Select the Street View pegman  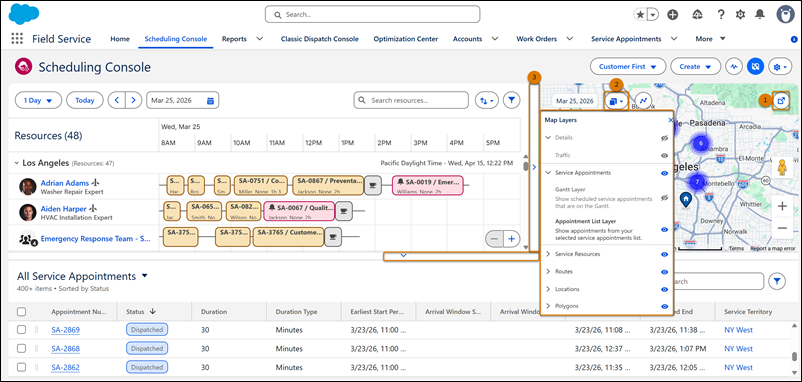tap(782, 168)
